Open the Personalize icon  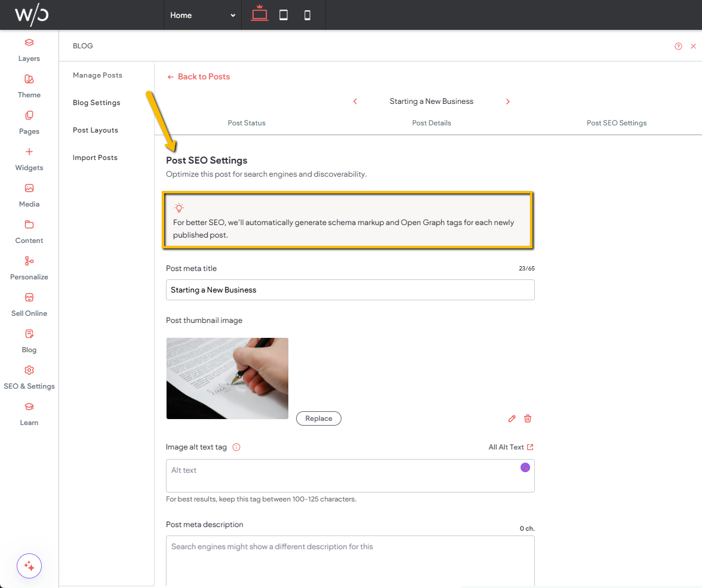(29, 261)
